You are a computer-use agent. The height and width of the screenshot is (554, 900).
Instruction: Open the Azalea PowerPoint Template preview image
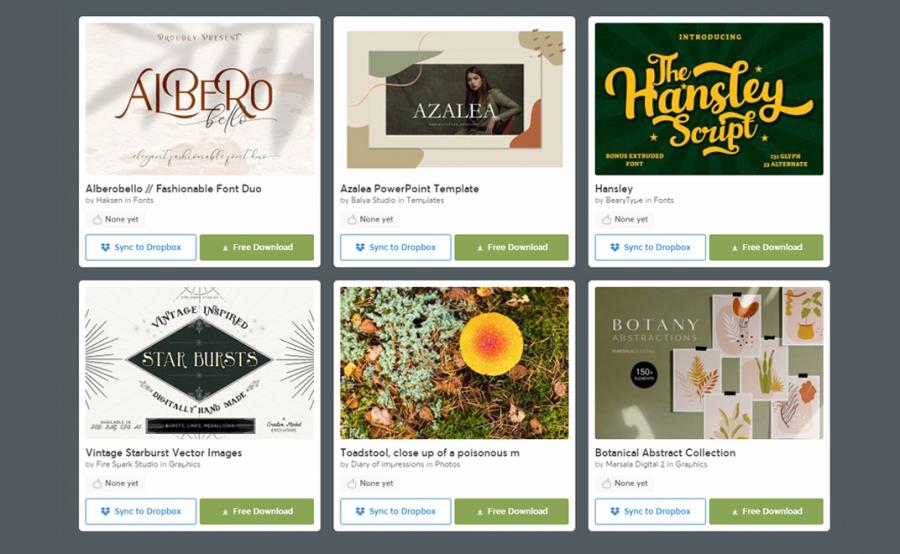click(x=455, y=99)
